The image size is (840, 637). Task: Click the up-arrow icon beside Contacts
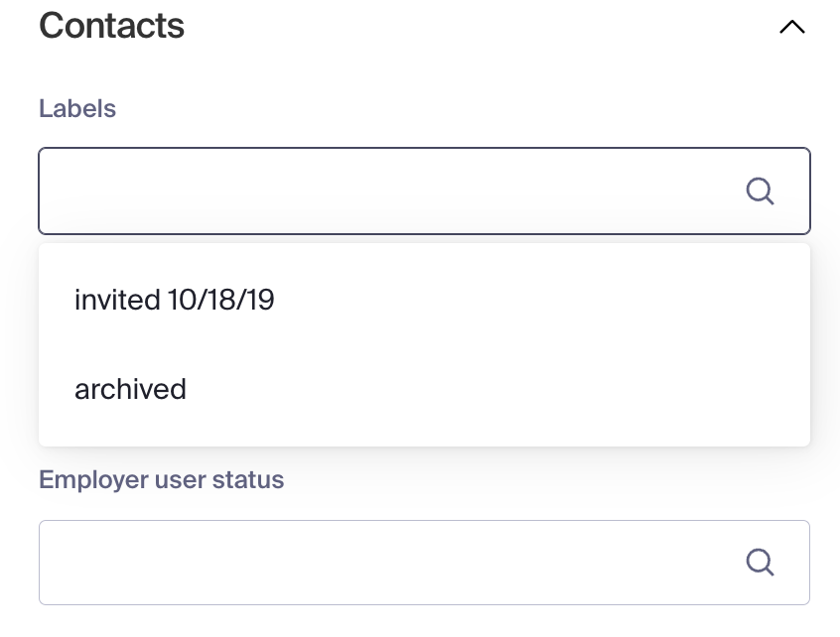coord(791,27)
